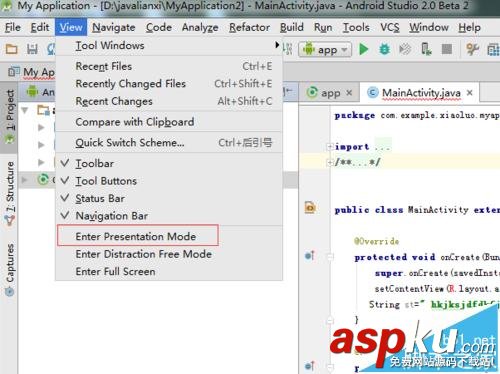Click the Save All toolbar icon
The width and height of the screenshot is (500, 374).
[x=32, y=49]
